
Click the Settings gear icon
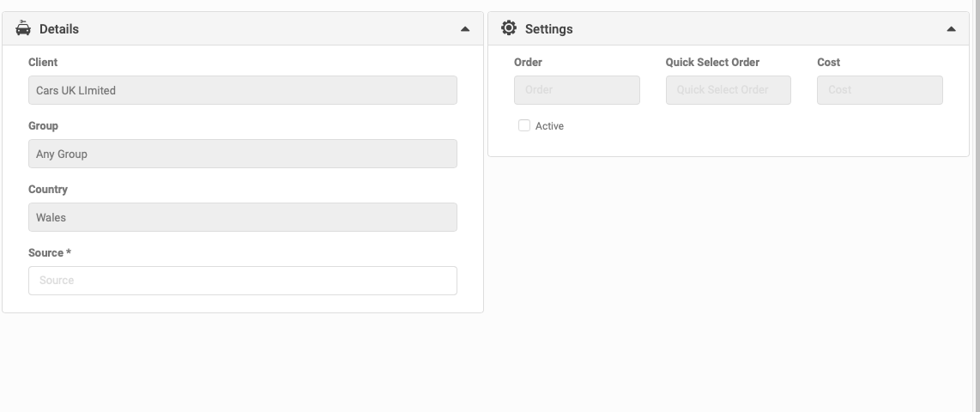[509, 28]
